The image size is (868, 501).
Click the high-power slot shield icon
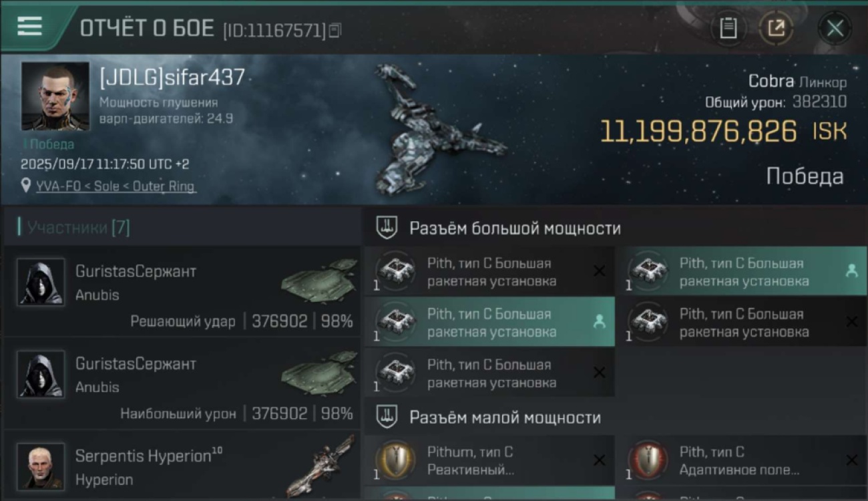click(387, 228)
